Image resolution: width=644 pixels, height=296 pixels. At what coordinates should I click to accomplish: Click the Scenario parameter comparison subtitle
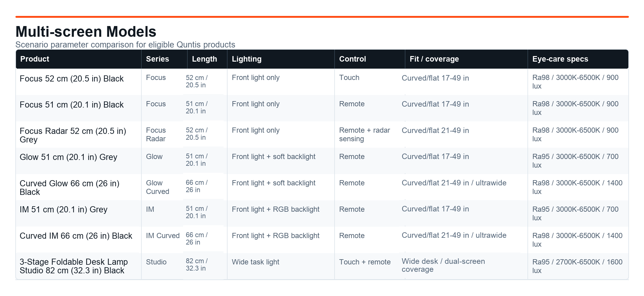pos(125,45)
